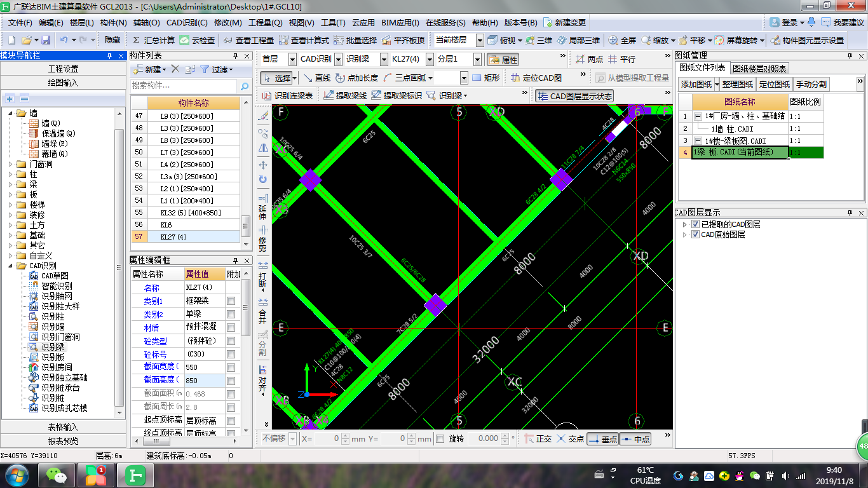Select the 矩形 rectangle tool
868x488 pixels.
pyautogui.click(x=485, y=78)
